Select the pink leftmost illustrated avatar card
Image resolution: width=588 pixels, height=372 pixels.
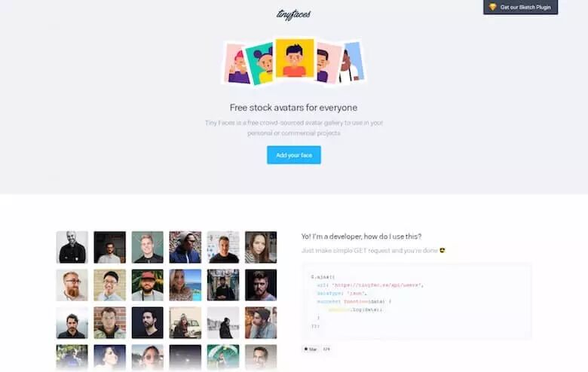pyautogui.click(x=236, y=64)
